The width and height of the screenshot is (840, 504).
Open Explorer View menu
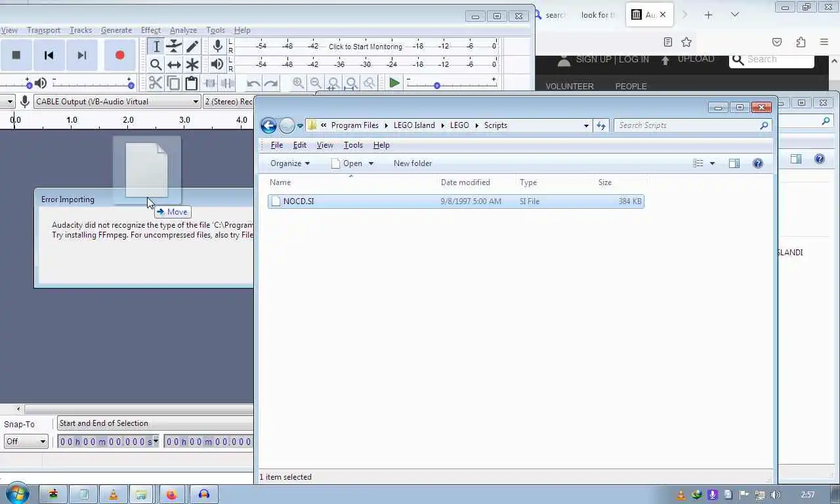[x=325, y=145]
